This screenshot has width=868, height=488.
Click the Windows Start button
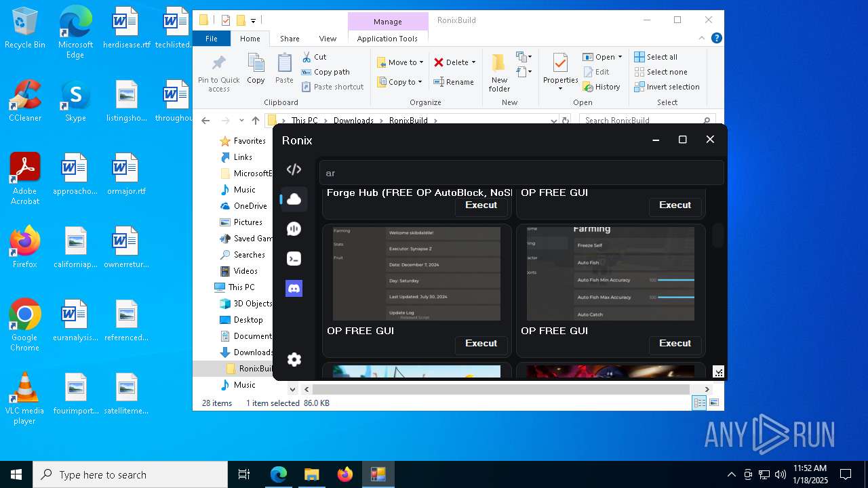16,474
